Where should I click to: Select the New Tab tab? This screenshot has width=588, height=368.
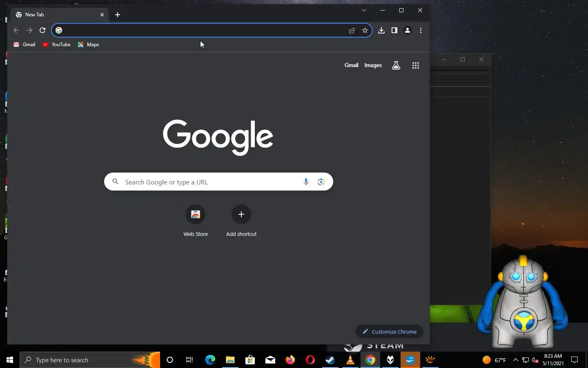point(59,15)
